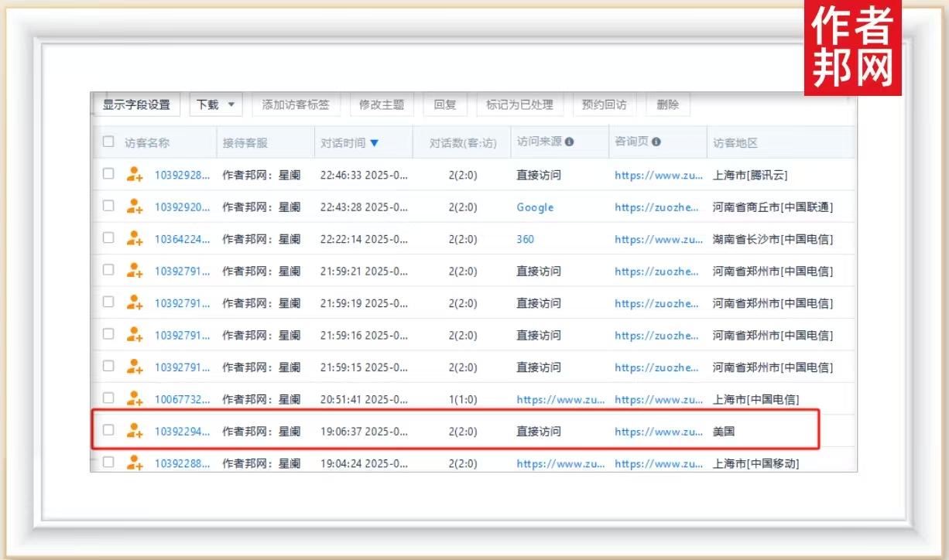This screenshot has width=949, height=560.
Task: Open the 下载 dropdown menu
Action: point(216,104)
